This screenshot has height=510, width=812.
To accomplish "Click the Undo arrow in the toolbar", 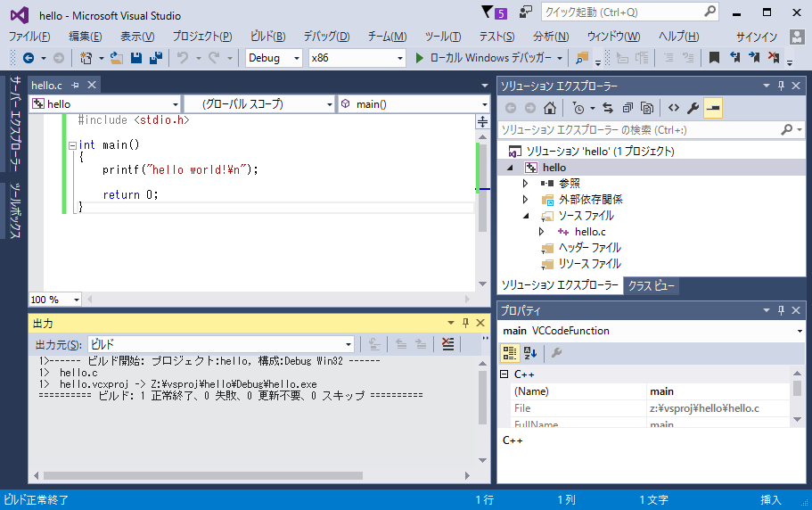I will [x=183, y=58].
